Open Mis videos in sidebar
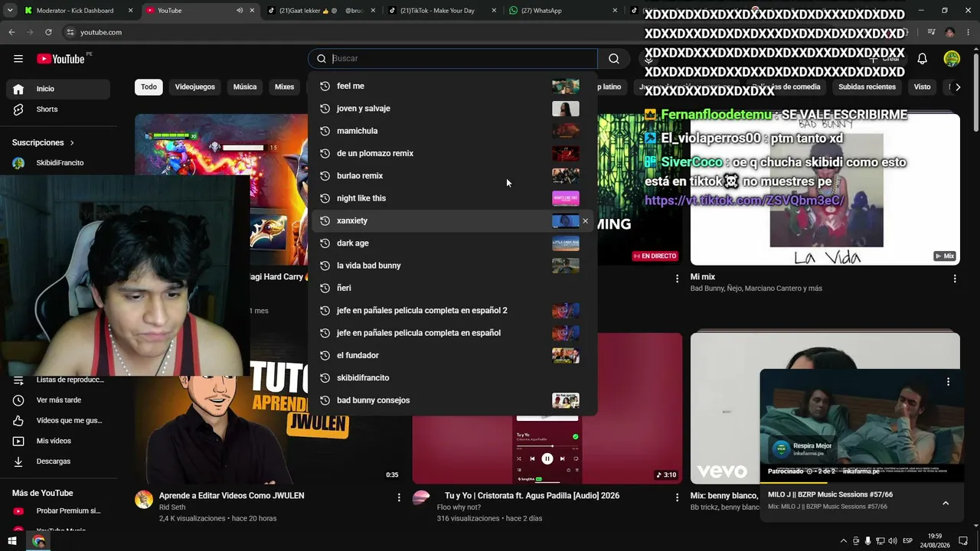This screenshot has width=980, height=551. 58,441
